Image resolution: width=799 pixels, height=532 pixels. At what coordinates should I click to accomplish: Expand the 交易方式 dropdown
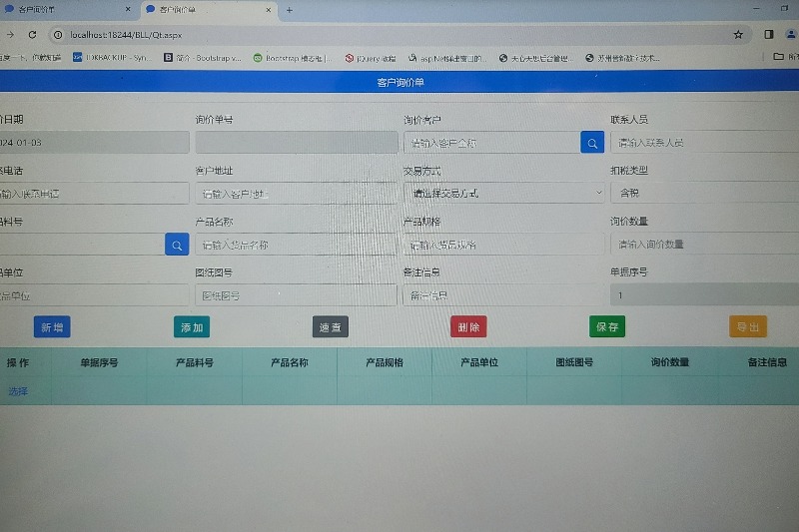pos(503,193)
